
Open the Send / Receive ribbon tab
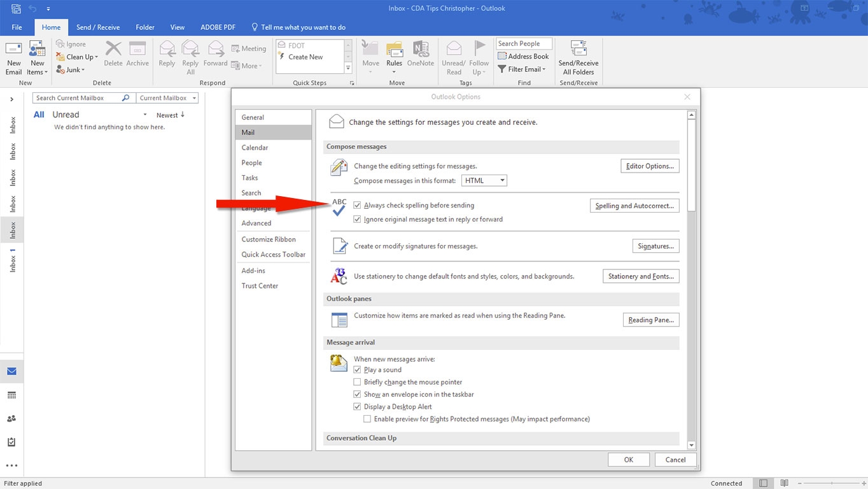(x=98, y=27)
